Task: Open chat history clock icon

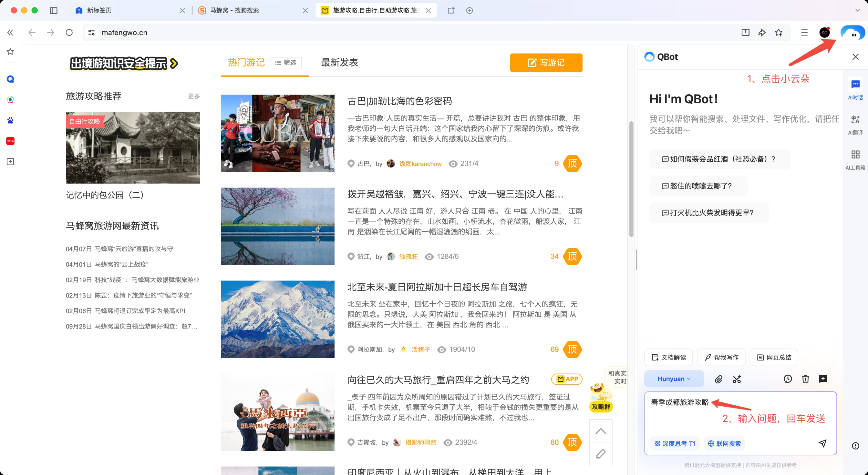Action: pos(788,379)
